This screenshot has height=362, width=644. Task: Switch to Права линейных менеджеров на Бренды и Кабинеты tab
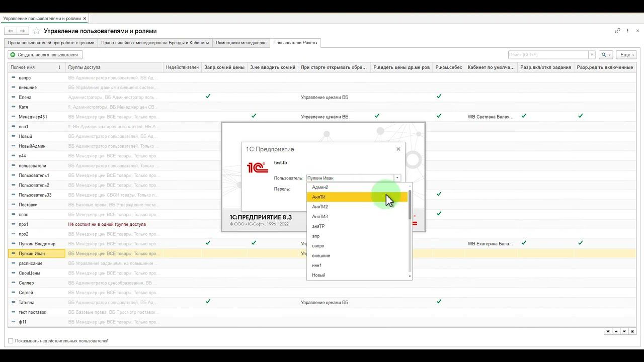[155, 43]
